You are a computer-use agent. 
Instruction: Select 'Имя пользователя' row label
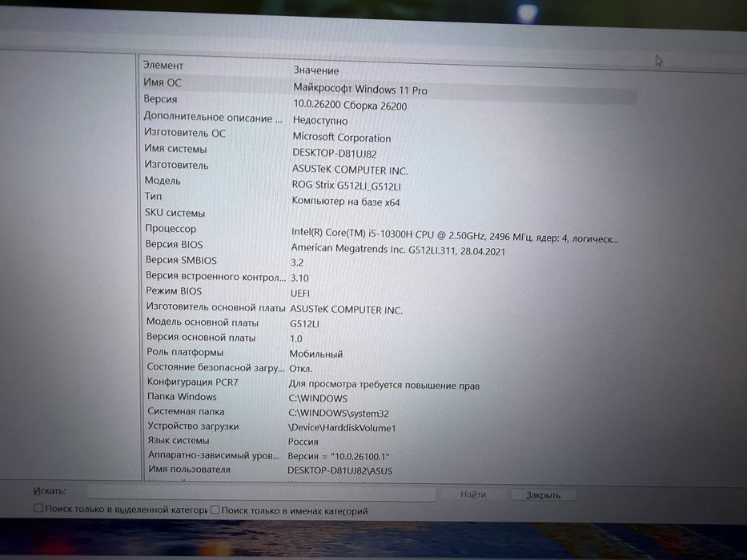coord(189,470)
